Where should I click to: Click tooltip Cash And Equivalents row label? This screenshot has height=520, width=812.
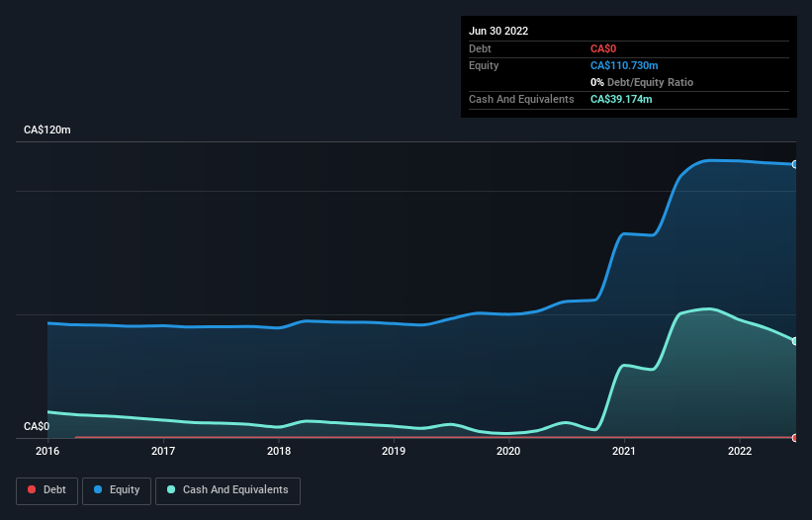click(x=521, y=99)
